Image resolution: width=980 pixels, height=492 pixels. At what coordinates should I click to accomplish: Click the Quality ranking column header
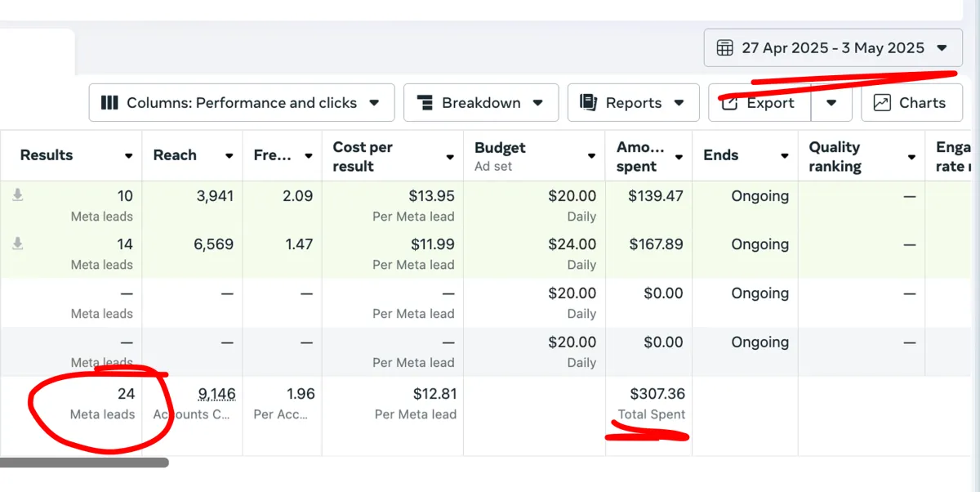(835, 156)
